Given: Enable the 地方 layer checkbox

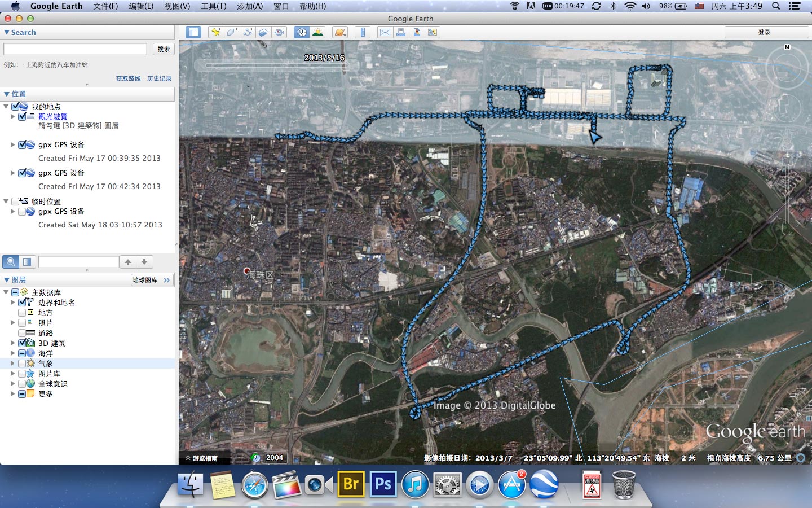Looking at the screenshot, I should (x=22, y=313).
